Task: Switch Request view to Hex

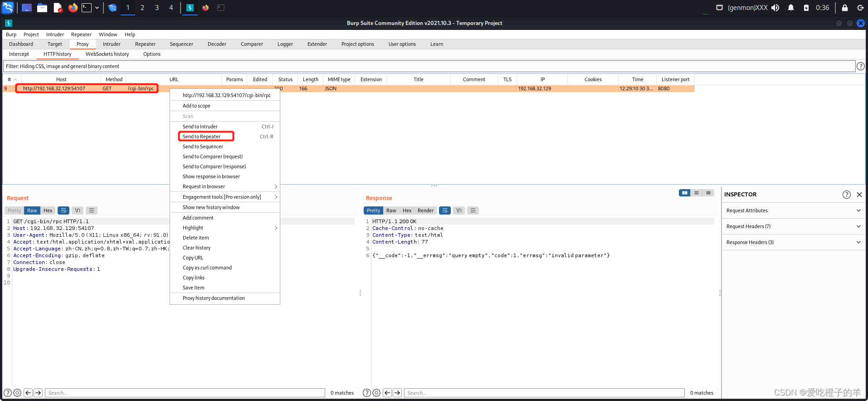Action: 48,210
